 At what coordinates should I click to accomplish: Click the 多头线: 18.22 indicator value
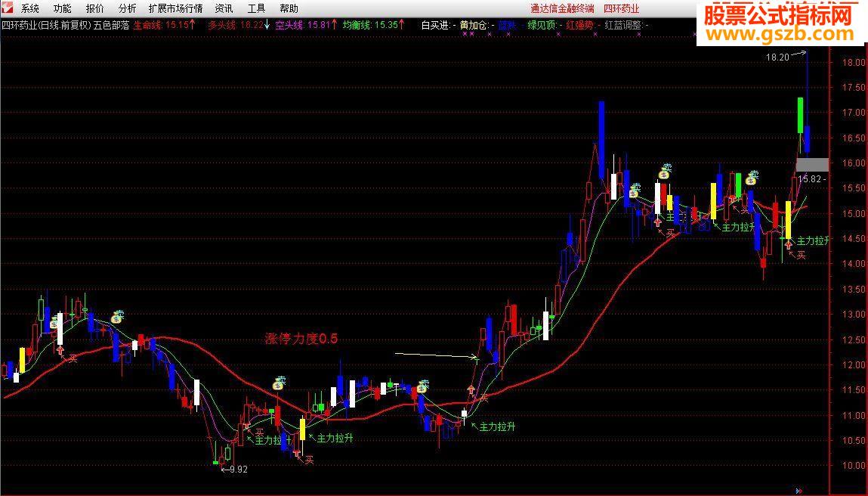[239, 25]
